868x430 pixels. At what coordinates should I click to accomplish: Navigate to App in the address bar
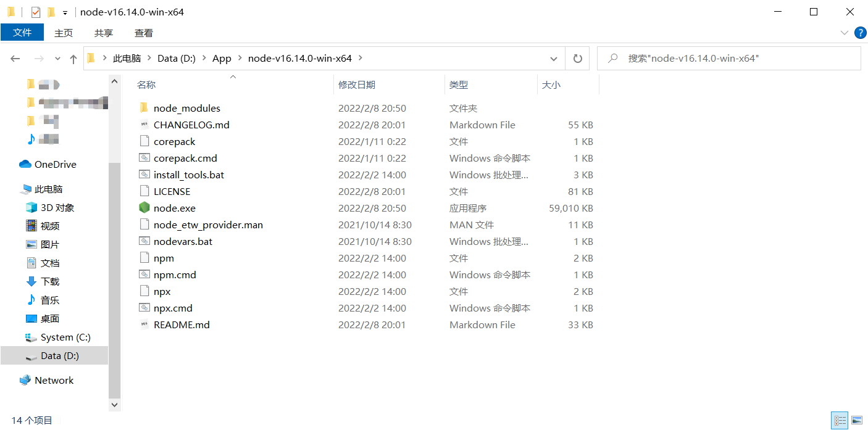coord(222,59)
